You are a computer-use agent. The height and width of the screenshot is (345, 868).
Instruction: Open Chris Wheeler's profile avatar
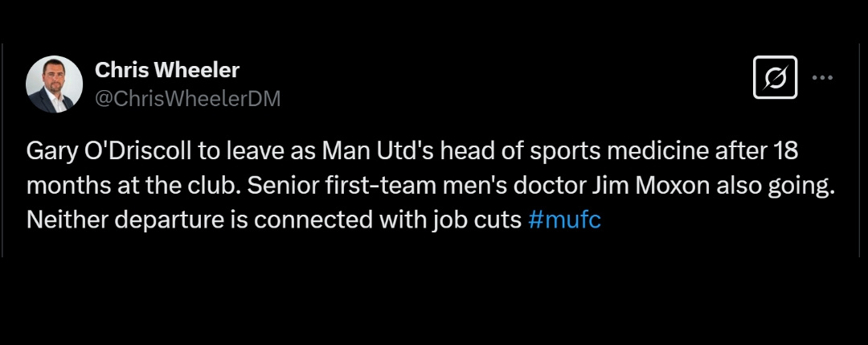55,84
